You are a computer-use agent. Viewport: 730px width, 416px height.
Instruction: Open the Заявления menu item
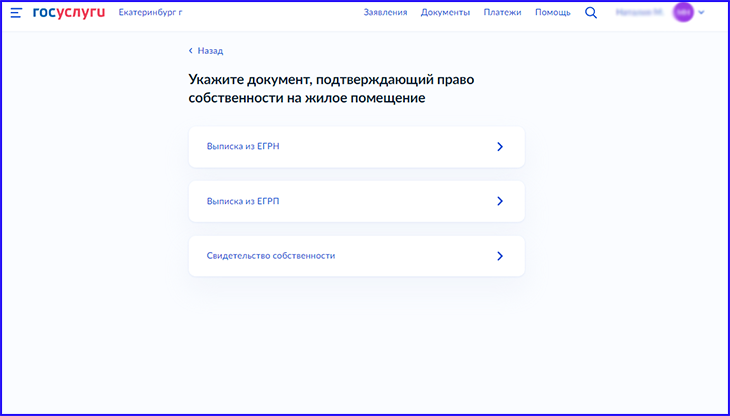point(385,13)
